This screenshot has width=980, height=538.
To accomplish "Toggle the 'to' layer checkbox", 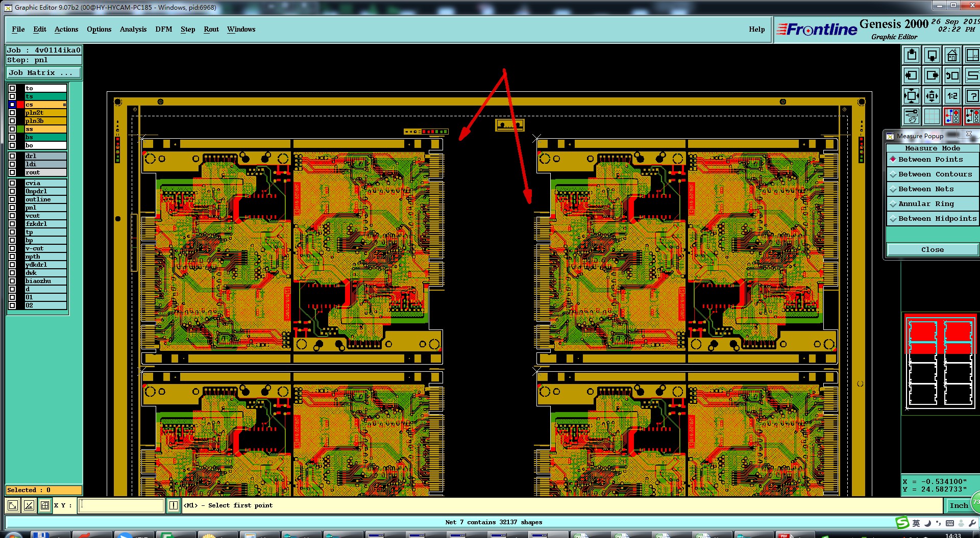I will [x=12, y=88].
